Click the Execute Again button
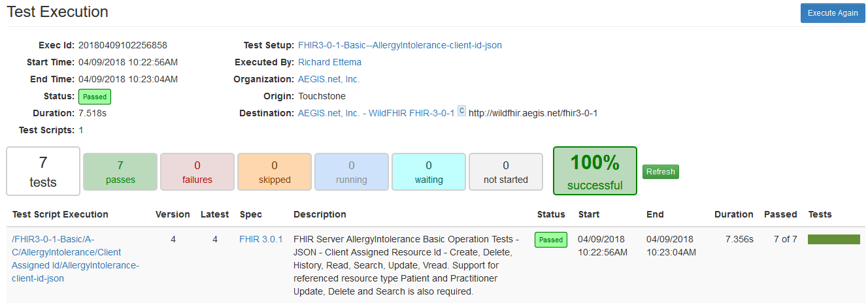 click(832, 13)
